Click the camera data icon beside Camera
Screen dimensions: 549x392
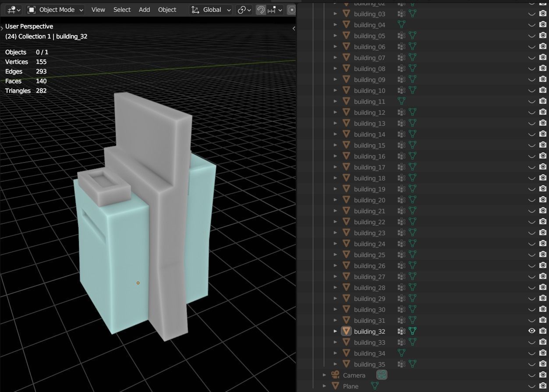click(x=382, y=375)
